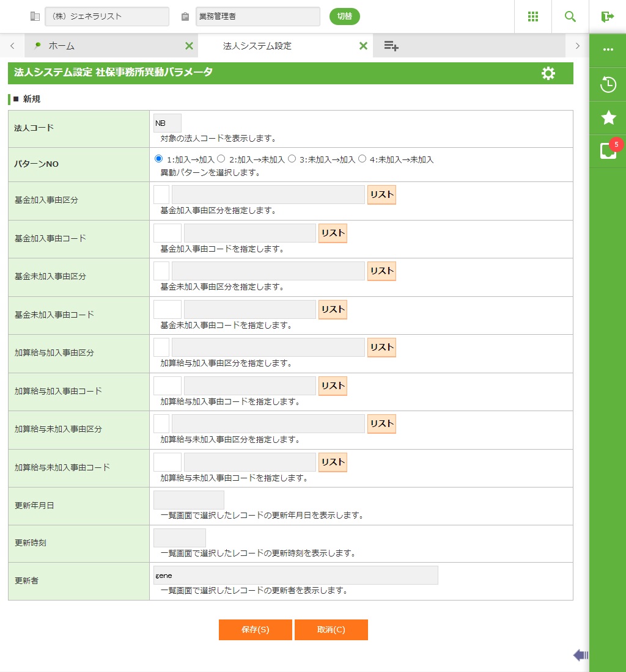Open the apps grid menu icon
The height and width of the screenshot is (672, 626).
(532, 16)
